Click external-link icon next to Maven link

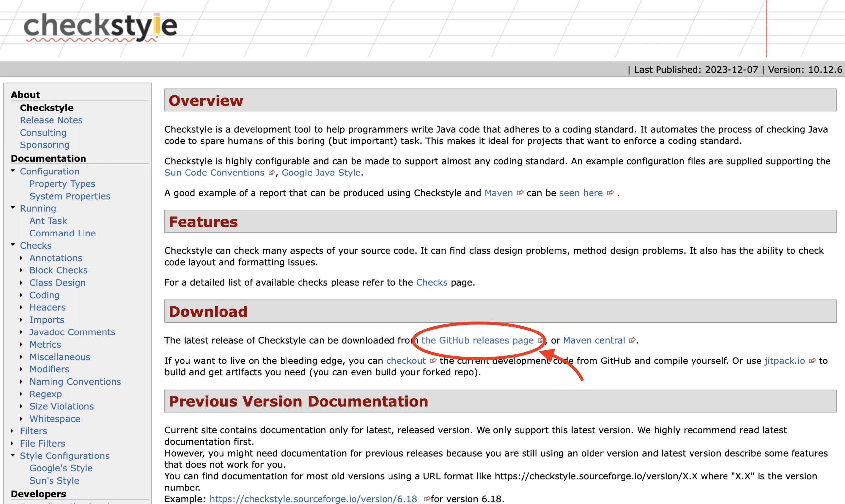point(520,193)
